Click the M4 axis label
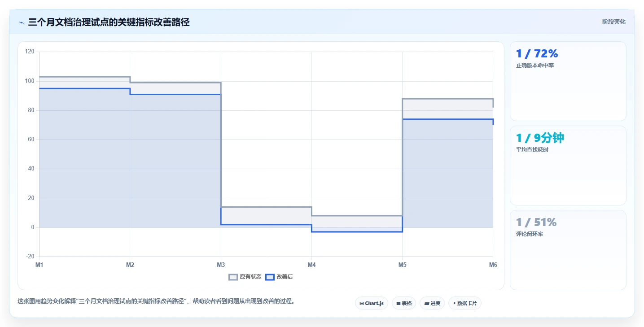Viewport: 644px width, 327px height. [x=311, y=265]
